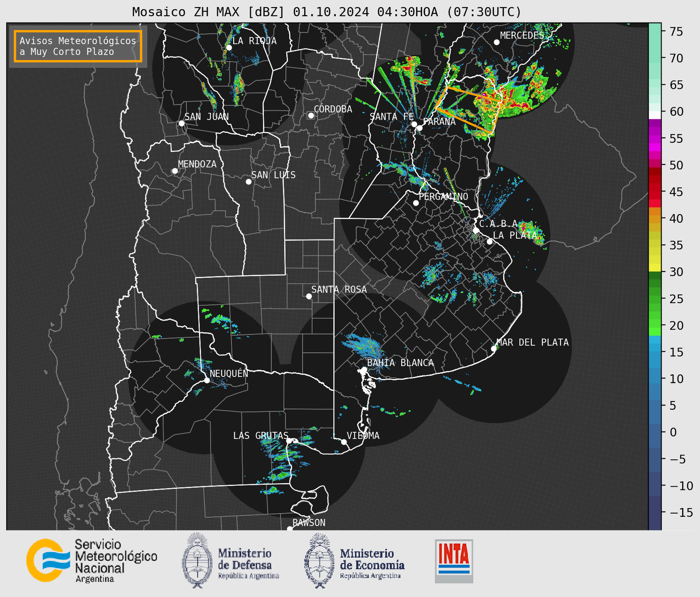The image size is (700, 597).
Task: Click the SANTA ROSA city marker
Action: coord(309,296)
